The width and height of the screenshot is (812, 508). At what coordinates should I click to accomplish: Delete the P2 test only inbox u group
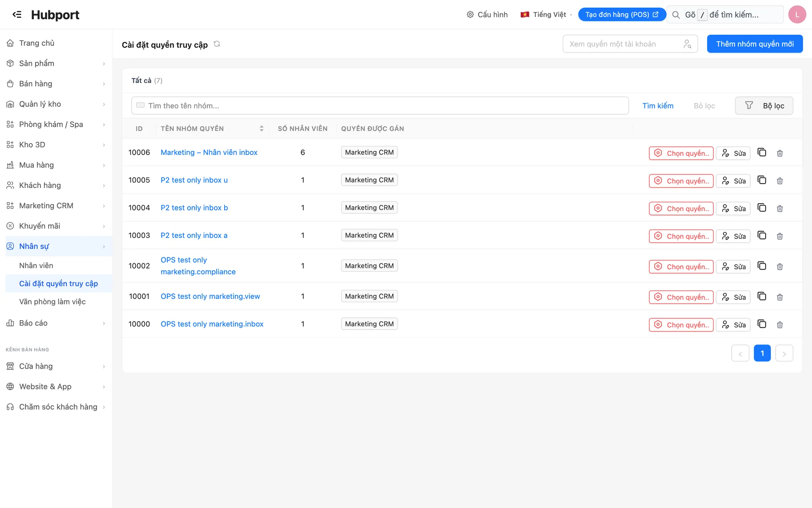[x=780, y=181]
